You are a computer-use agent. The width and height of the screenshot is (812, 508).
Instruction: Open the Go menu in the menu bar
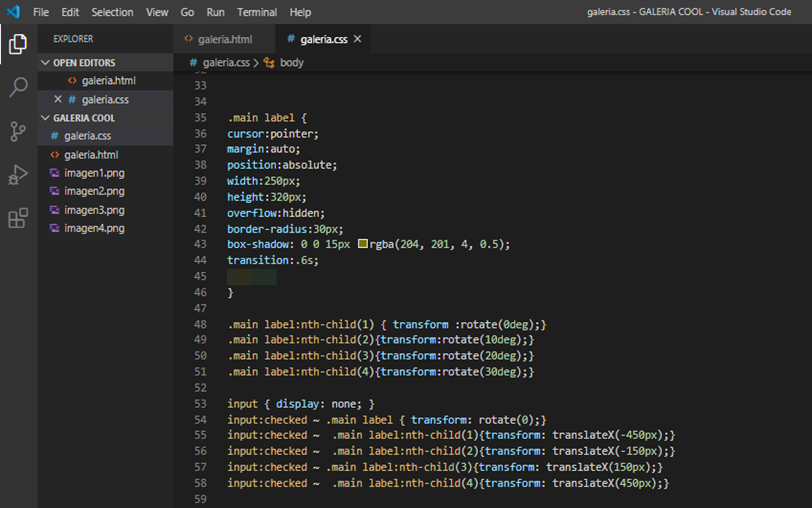[187, 12]
